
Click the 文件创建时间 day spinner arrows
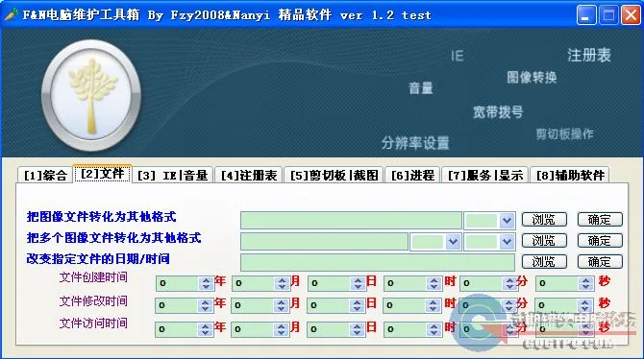[x=358, y=283]
